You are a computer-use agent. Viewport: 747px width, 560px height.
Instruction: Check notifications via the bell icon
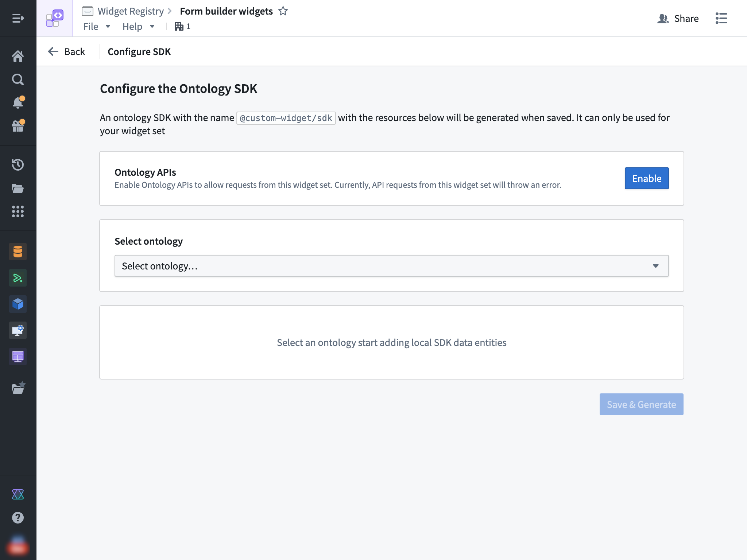(x=18, y=102)
